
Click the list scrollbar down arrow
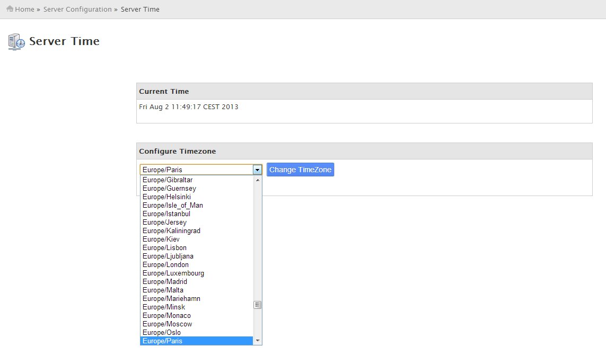tap(258, 341)
